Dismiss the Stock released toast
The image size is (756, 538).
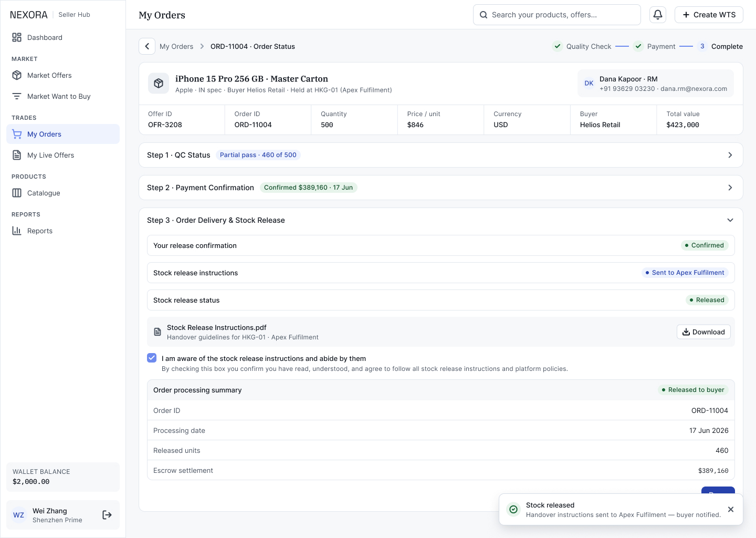[731, 509]
